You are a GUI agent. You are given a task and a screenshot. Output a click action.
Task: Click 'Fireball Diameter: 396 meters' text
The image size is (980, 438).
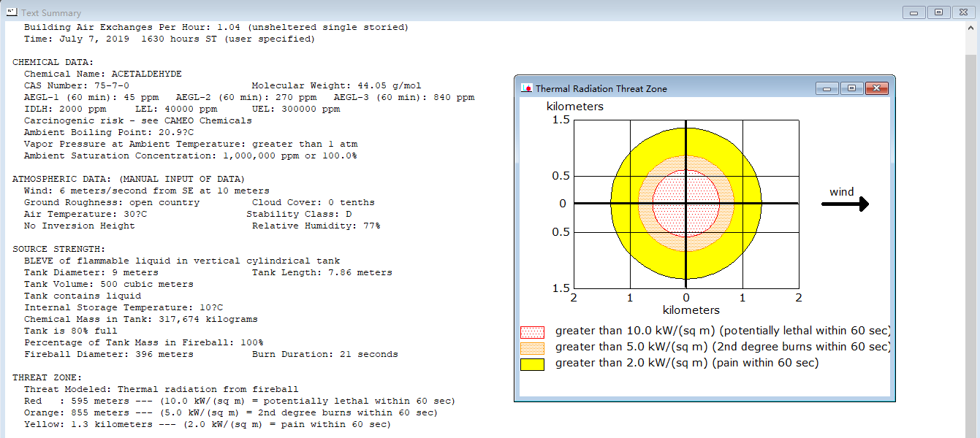pyautogui.click(x=109, y=354)
